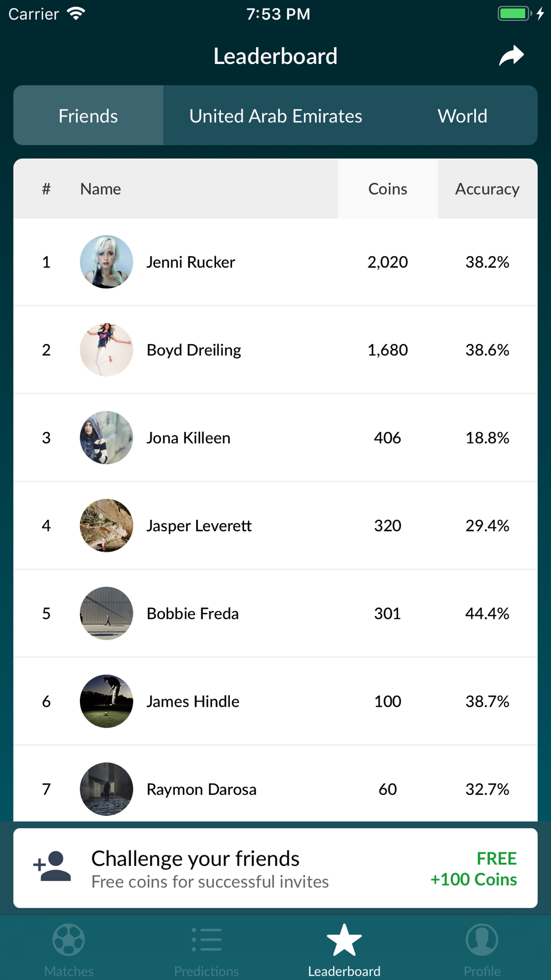Switch to the World tab
Image resolution: width=551 pixels, height=980 pixels.
click(x=462, y=115)
